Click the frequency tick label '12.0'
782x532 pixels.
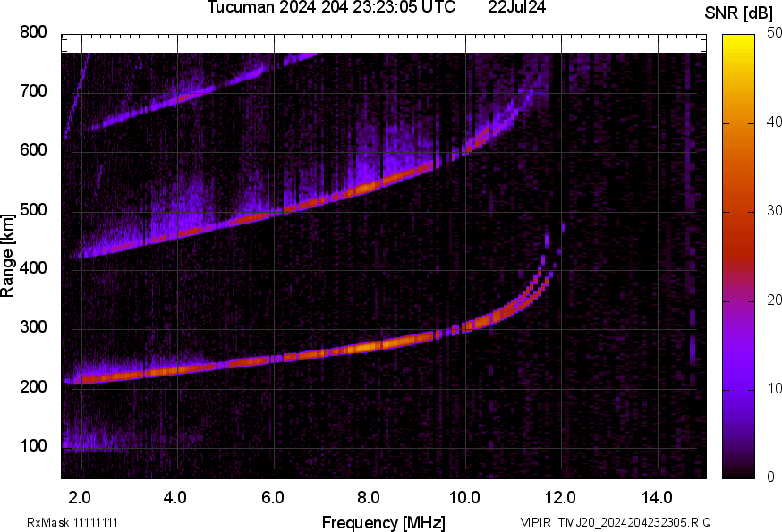pos(560,497)
